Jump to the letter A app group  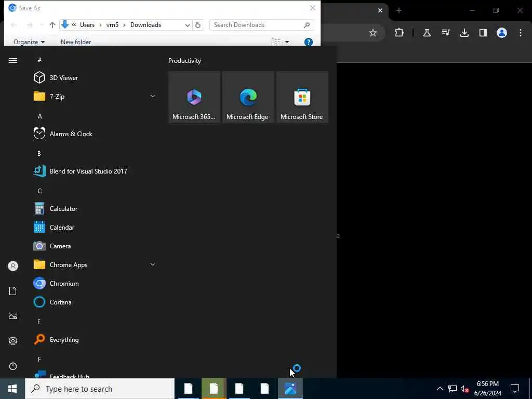click(39, 116)
